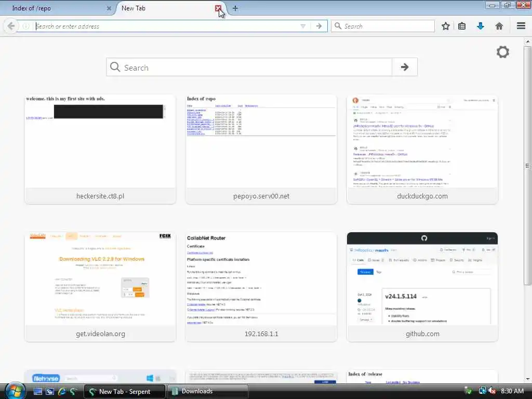This screenshot has width=532, height=399.
Task: Open the pepoyo.serv00.net thumbnail tile
Action: click(261, 149)
